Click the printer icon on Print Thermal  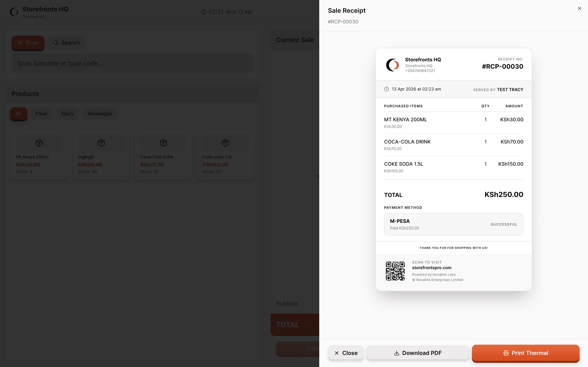[x=506, y=353]
